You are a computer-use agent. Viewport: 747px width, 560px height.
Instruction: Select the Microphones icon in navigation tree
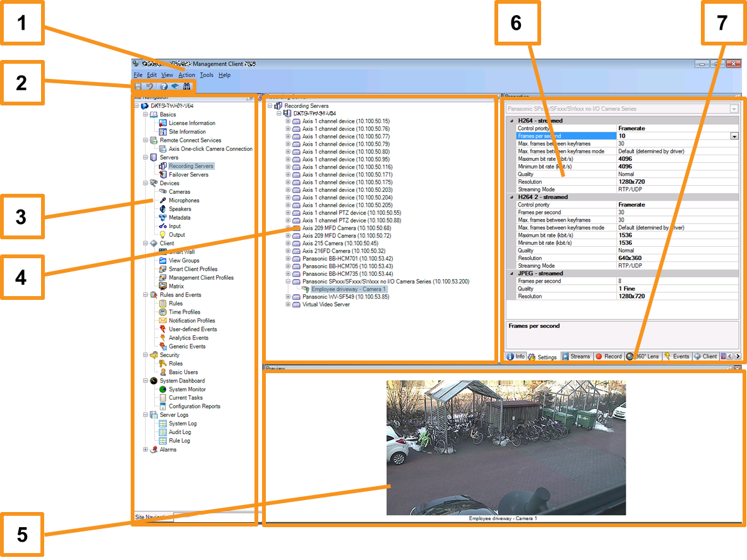[163, 200]
